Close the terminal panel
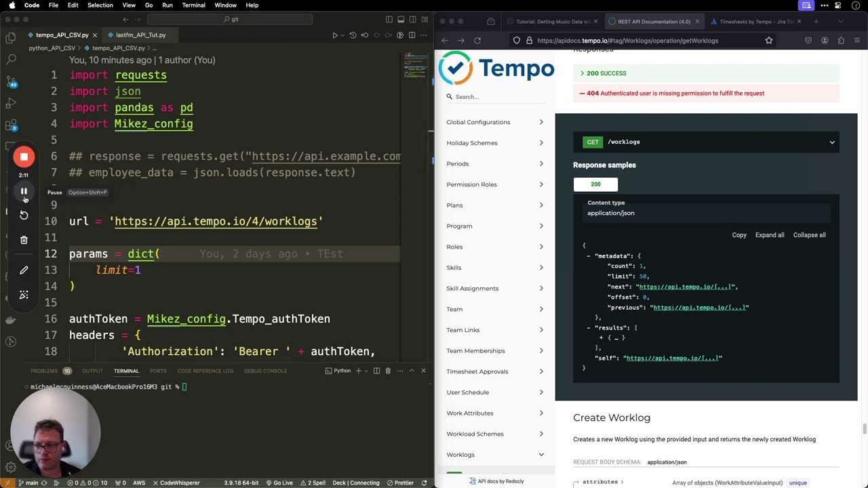The width and height of the screenshot is (868, 488). click(423, 371)
